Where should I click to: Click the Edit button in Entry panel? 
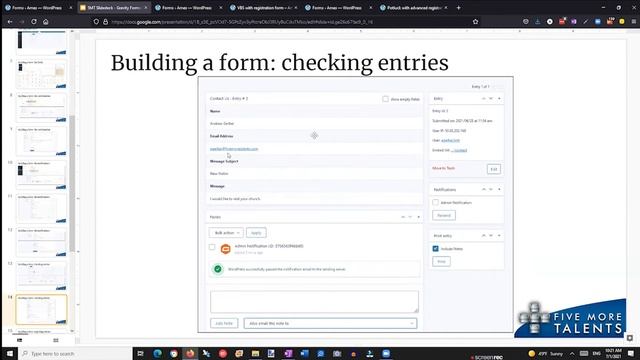(494, 169)
